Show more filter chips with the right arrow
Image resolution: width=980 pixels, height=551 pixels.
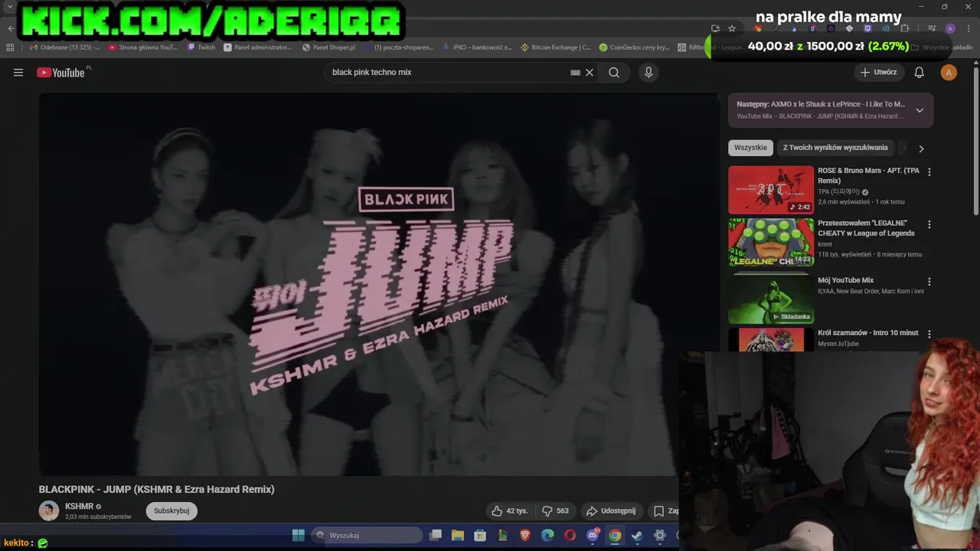[x=921, y=148]
